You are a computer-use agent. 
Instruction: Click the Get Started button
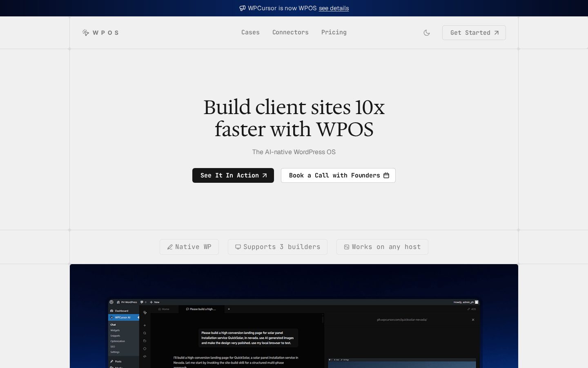pyautogui.click(x=474, y=33)
